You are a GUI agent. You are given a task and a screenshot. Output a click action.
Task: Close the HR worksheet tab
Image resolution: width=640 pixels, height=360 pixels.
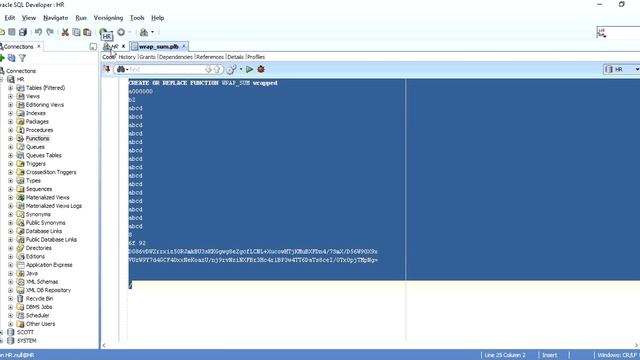coord(123,46)
